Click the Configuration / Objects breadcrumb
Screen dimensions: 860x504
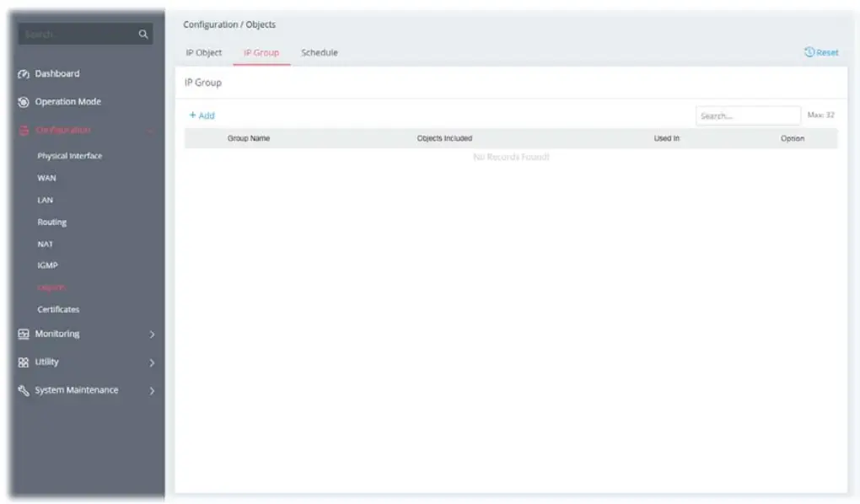pyautogui.click(x=229, y=24)
